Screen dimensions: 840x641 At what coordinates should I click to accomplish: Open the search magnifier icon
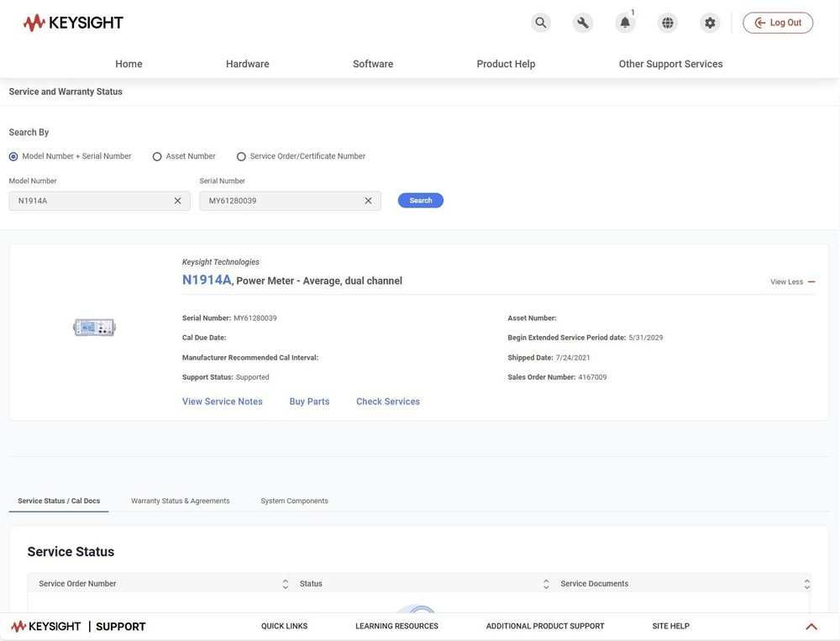(541, 23)
